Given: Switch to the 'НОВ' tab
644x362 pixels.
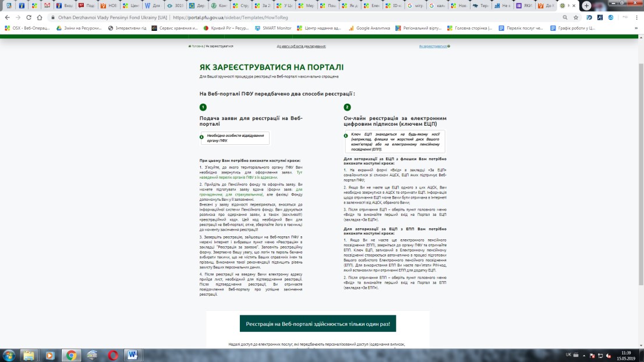Looking at the screenshot, I should pos(109,6).
